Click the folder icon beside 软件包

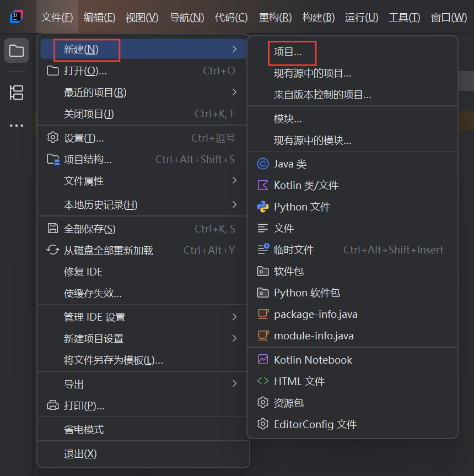pyautogui.click(x=263, y=271)
